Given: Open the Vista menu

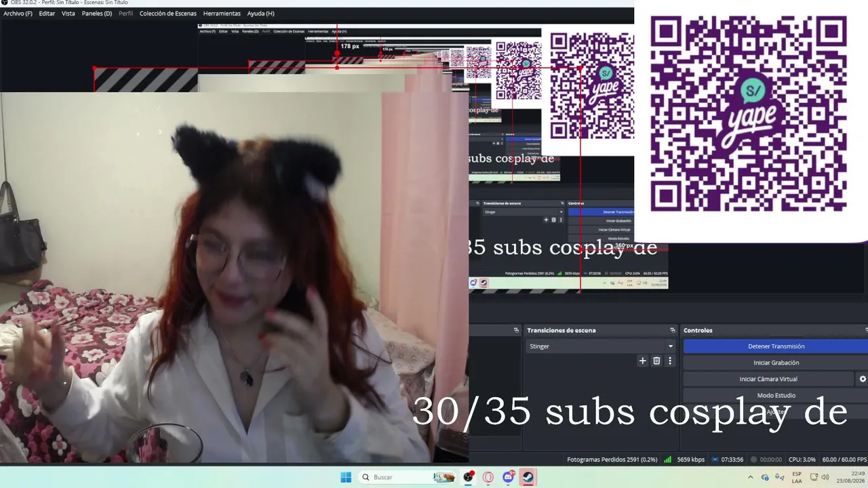Looking at the screenshot, I should coord(68,14).
